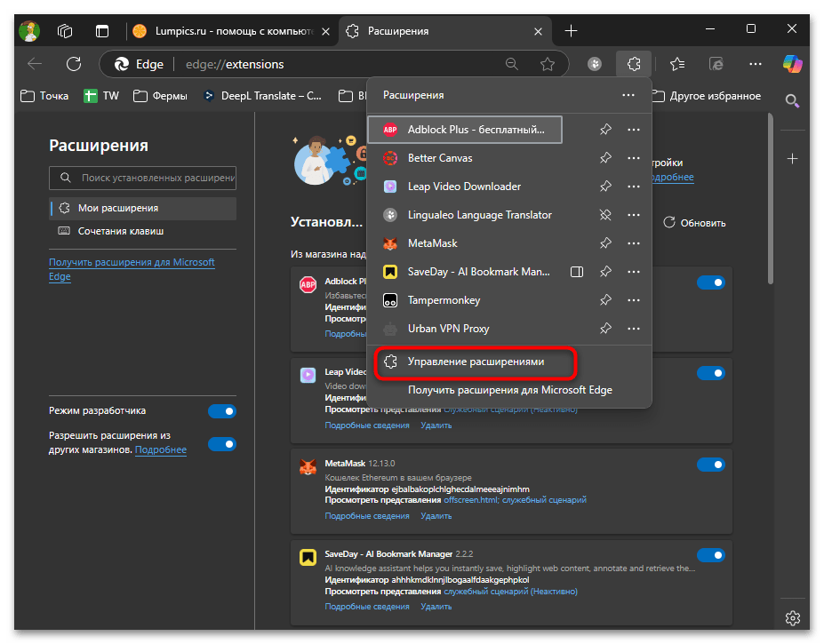This screenshot has width=824, height=644.
Task: Open the DeepL Translate bookmark
Action: point(262,96)
